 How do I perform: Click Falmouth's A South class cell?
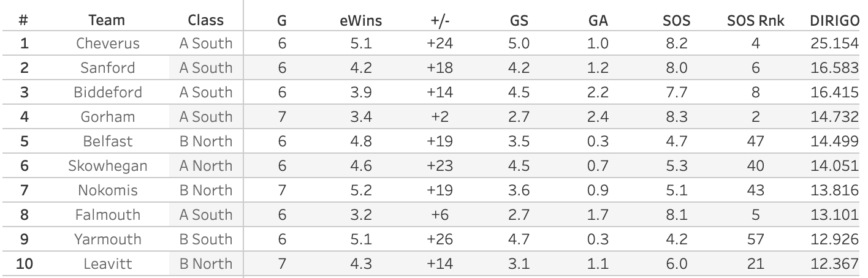pos(205,215)
